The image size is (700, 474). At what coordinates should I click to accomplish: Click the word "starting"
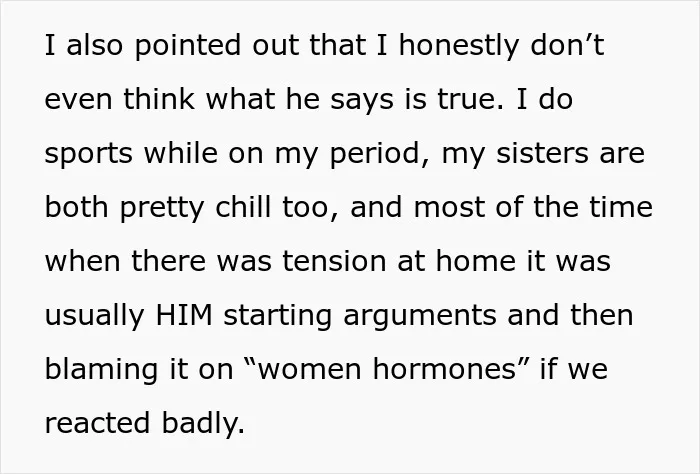pos(277,316)
